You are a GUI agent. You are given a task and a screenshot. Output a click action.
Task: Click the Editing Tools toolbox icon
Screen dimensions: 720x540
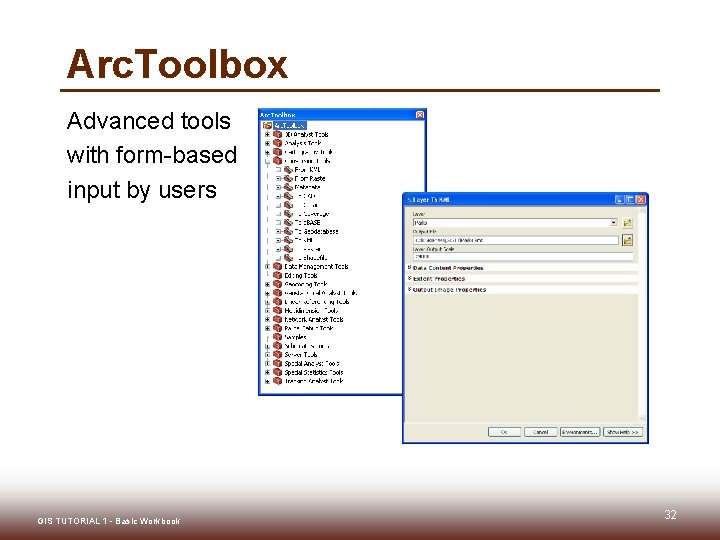277,275
